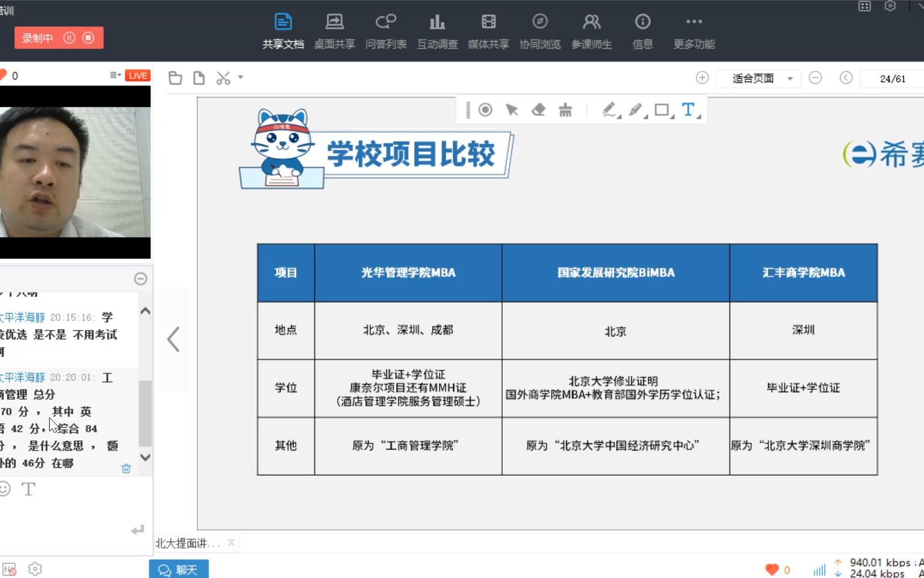Open the 适合页面 fit page dropdown
The height and width of the screenshot is (578, 924).
tap(758, 78)
